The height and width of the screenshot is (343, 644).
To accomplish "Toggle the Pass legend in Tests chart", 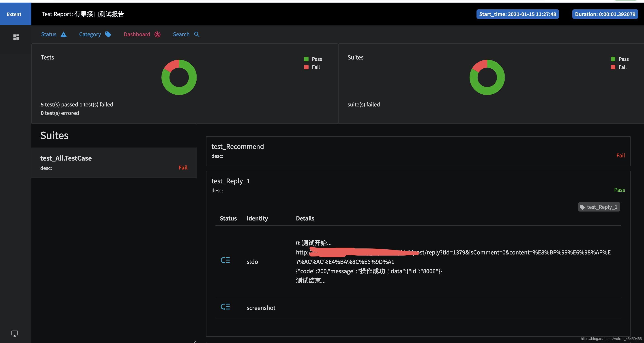I will point(313,59).
